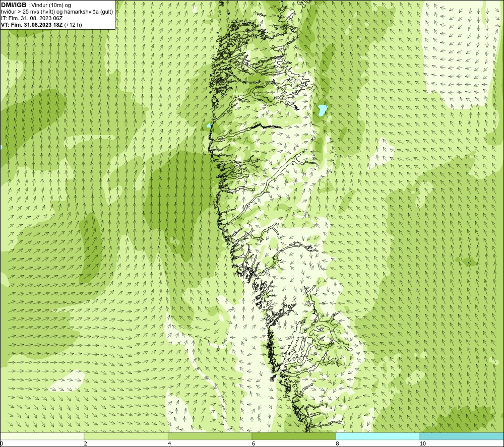The height and width of the screenshot is (447, 504).
Task: Click the legend value 10
Action: 423,444
